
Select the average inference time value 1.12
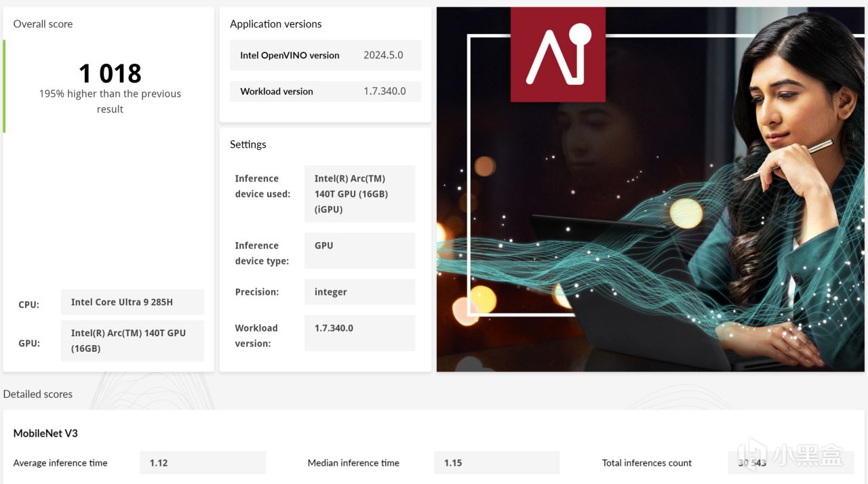[x=203, y=463]
